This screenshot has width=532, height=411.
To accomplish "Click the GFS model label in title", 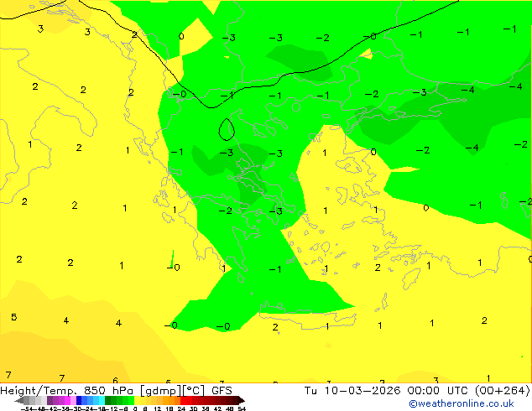I will [x=222, y=391].
